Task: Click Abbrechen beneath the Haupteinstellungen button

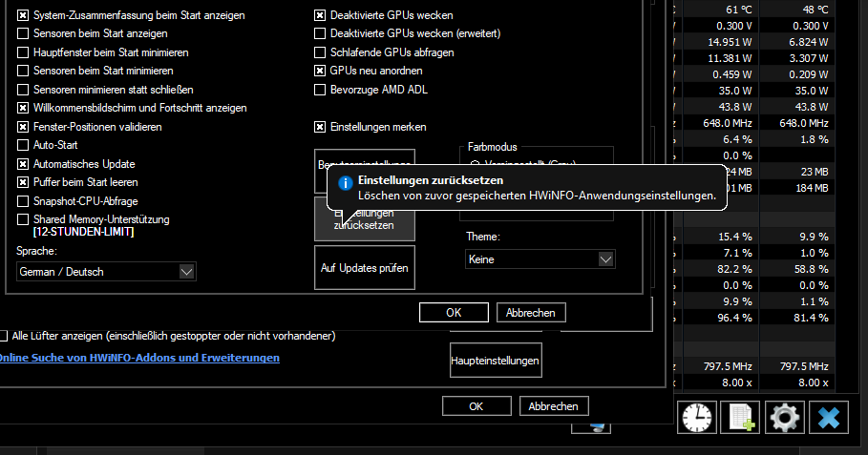Action: [554, 406]
